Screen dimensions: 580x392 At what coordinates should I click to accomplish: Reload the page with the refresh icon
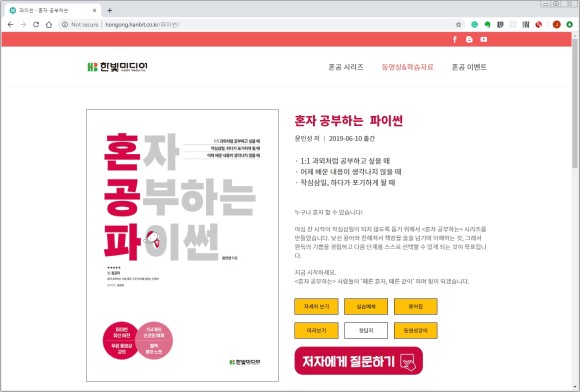(x=36, y=24)
